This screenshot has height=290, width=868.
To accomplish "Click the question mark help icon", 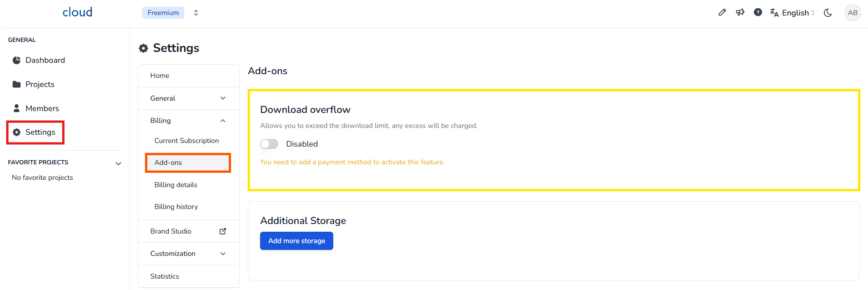I will [x=758, y=12].
